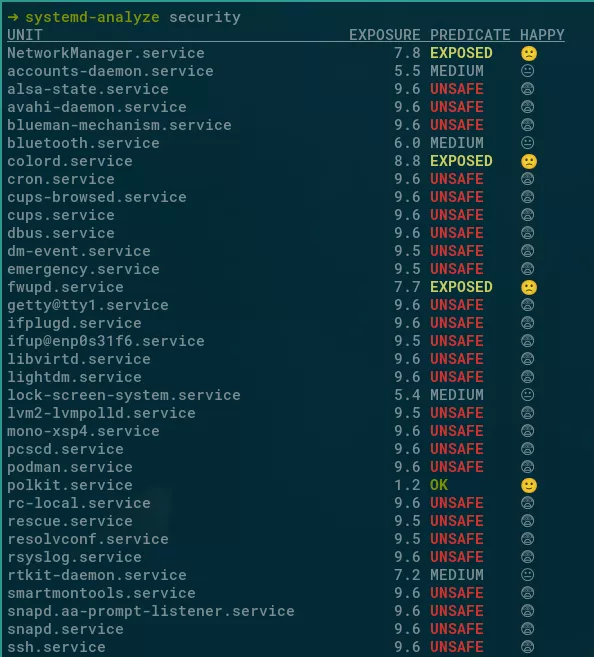Screen dimensions: 594x657
Task: Click the word security in the command
Action: [x=205, y=17]
